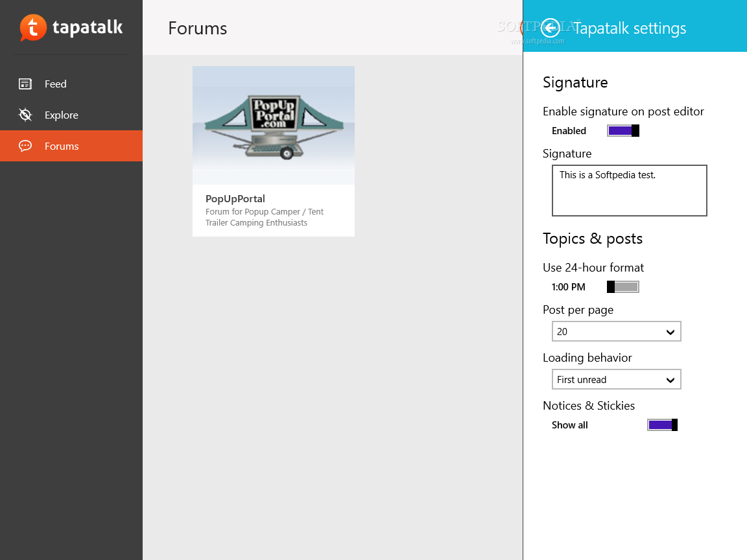
Task: Open the Explore section
Action: pos(71,115)
